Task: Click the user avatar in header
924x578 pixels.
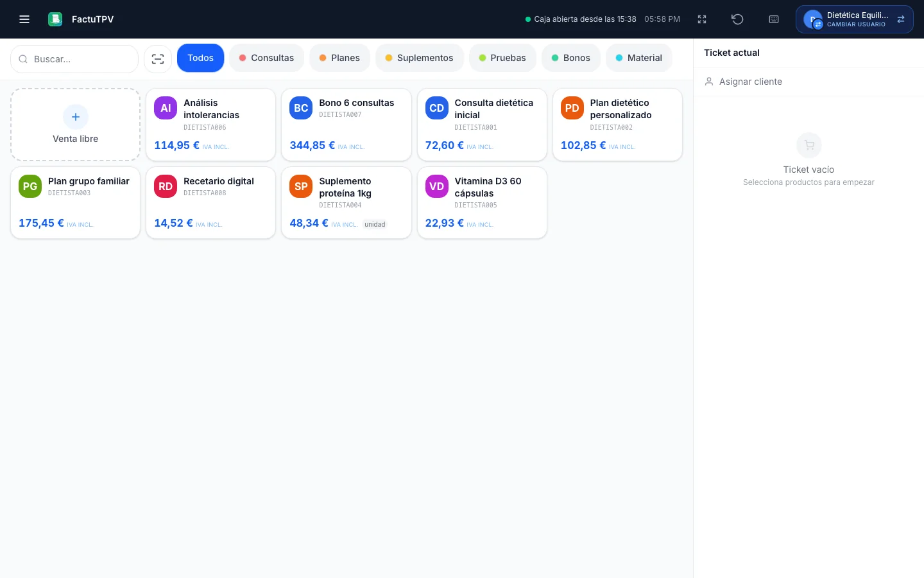Action: coord(813,19)
